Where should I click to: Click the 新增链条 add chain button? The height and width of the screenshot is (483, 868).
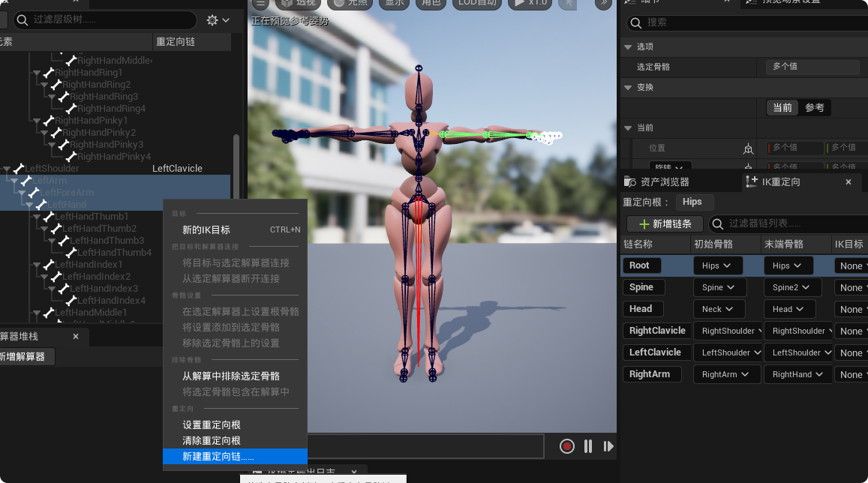pos(665,223)
